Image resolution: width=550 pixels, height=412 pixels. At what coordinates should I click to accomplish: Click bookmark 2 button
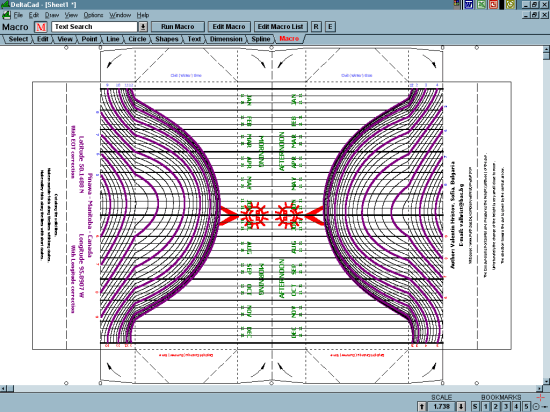[x=496, y=406]
